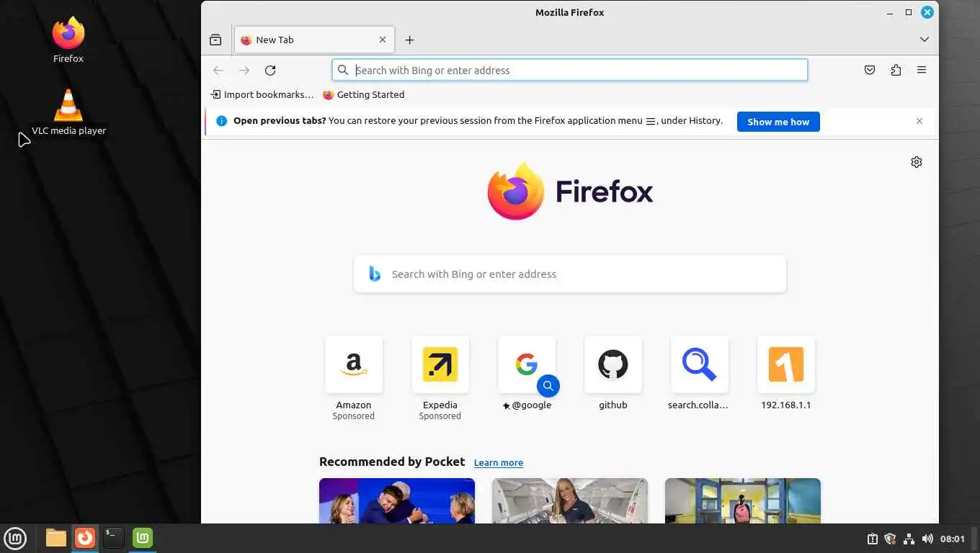The image size is (980, 553).
Task: Click the Bing logo in the search box
Action: point(375,274)
